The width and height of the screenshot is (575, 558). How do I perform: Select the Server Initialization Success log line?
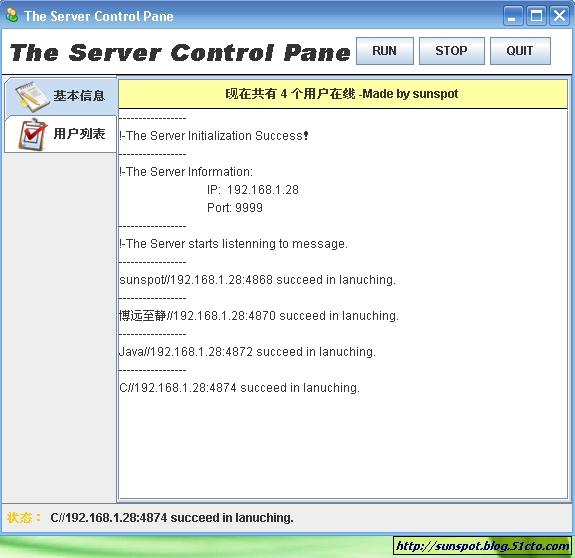(x=214, y=136)
